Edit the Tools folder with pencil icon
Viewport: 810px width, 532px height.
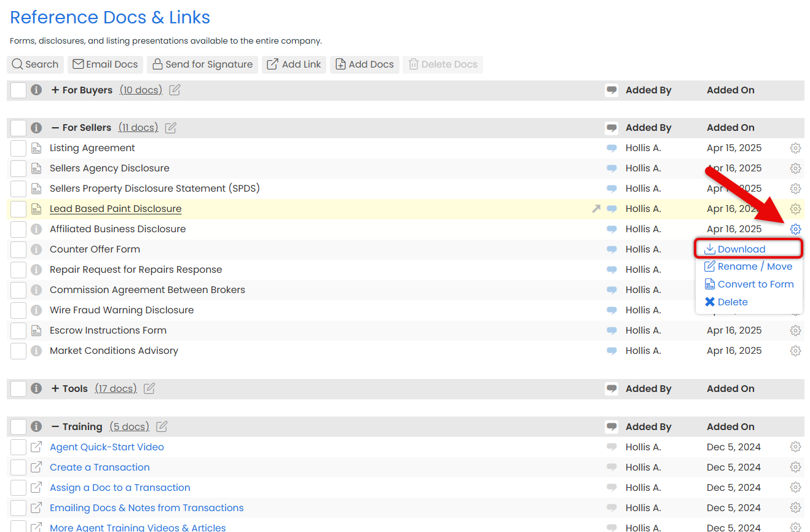(x=149, y=389)
